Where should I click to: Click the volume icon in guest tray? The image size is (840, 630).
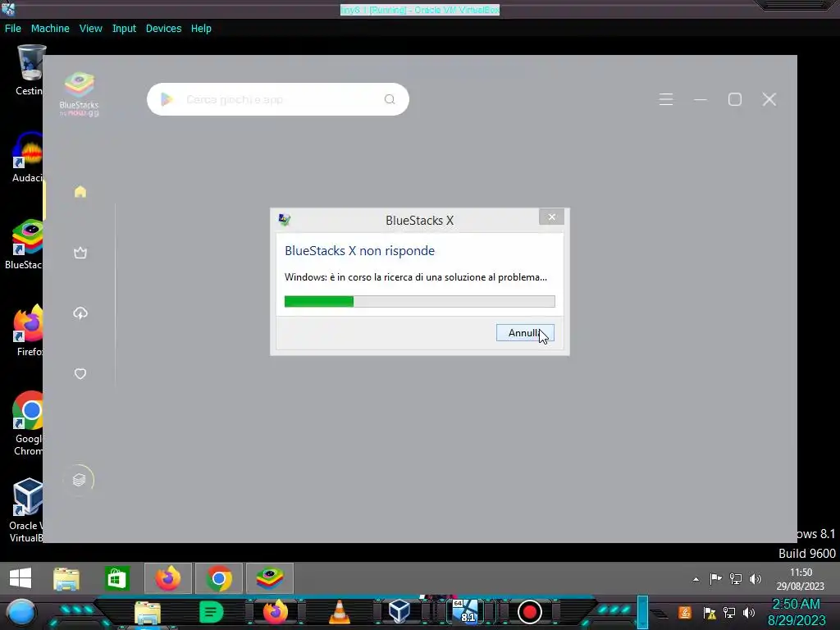tap(756, 578)
